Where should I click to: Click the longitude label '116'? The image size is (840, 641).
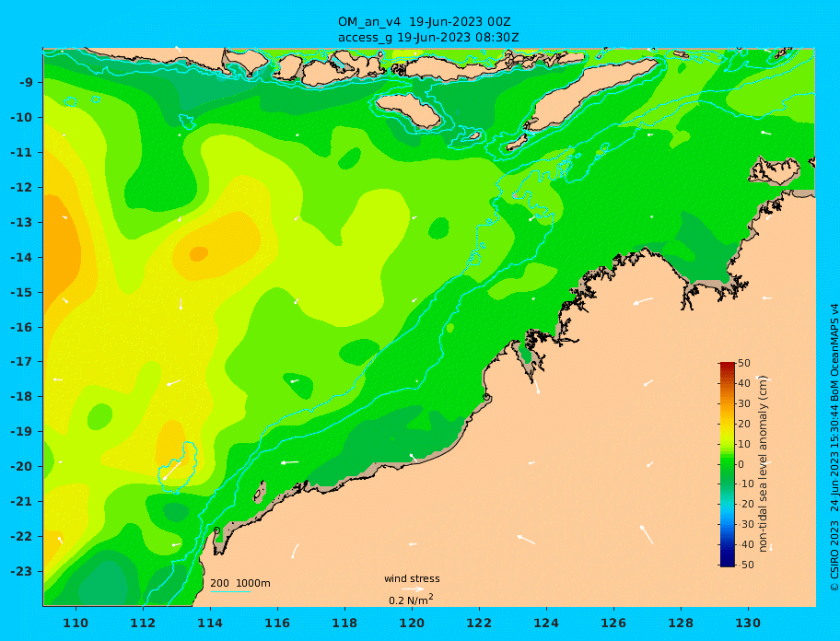tap(277, 623)
